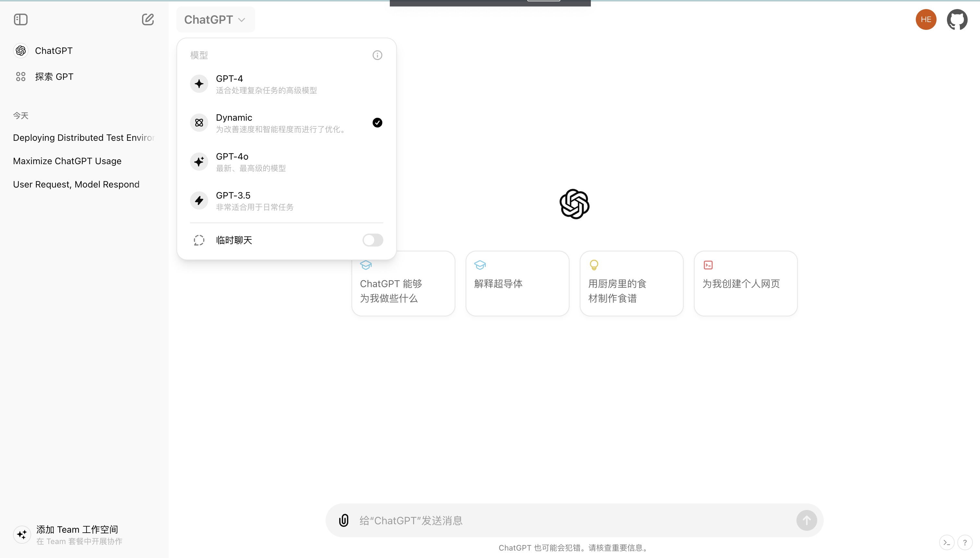The height and width of the screenshot is (558, 980).
Task: Select the Dynamic model option
Action: 286,123
